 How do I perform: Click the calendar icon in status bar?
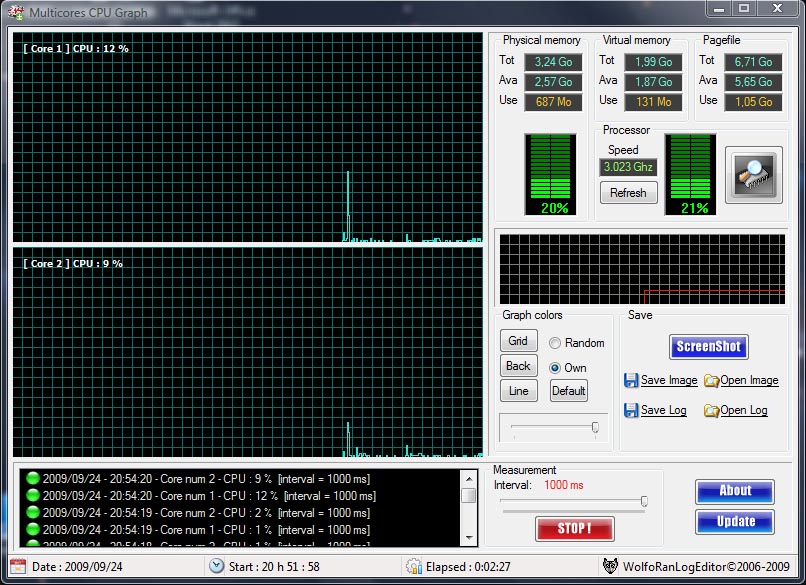(18, 566)
